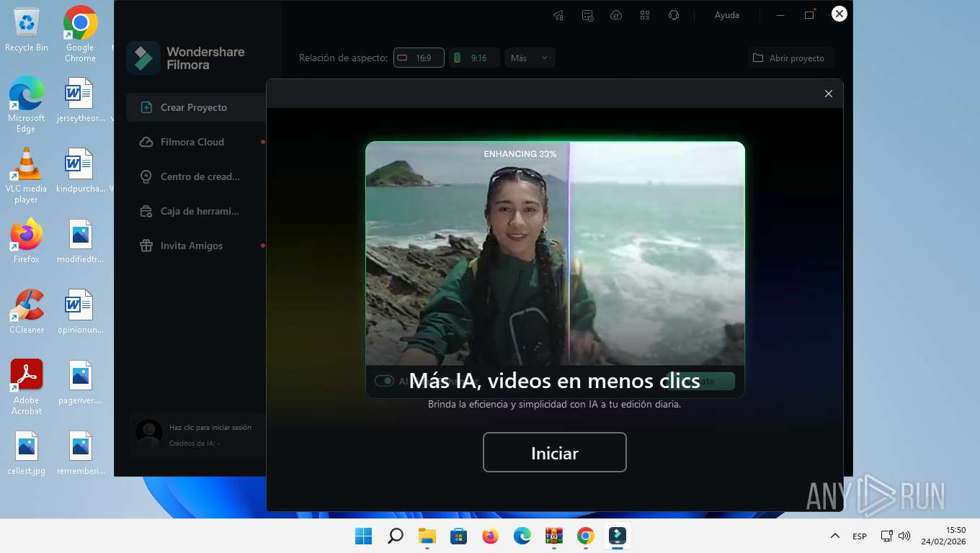Select the modifiedtr image file on desktop

(x=80, y=240)
